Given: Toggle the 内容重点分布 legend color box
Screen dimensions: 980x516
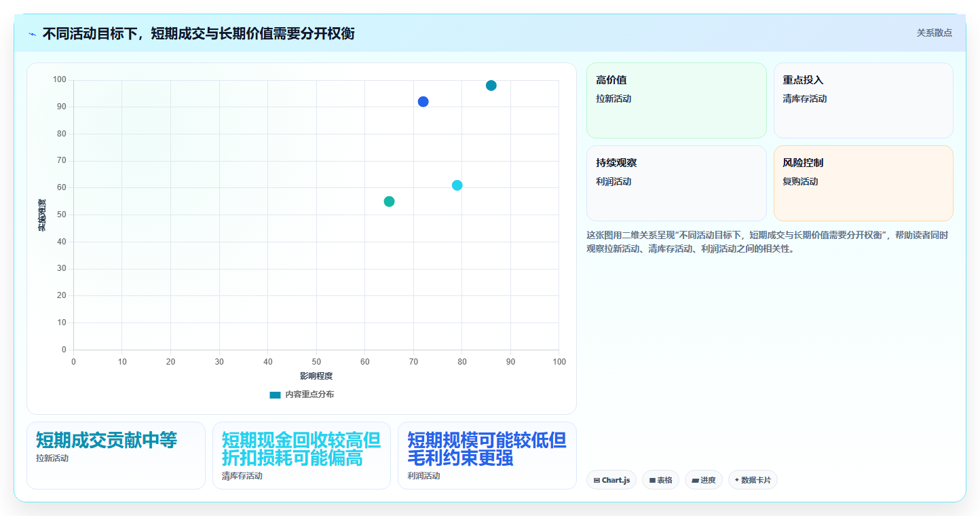Looking at the screenshot, I should point(275,394).
